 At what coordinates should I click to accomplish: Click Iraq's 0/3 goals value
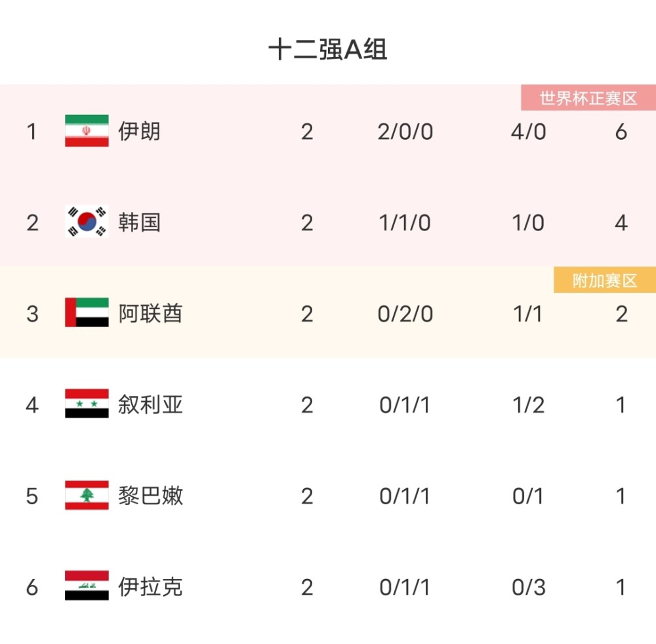tap(528, 587)
